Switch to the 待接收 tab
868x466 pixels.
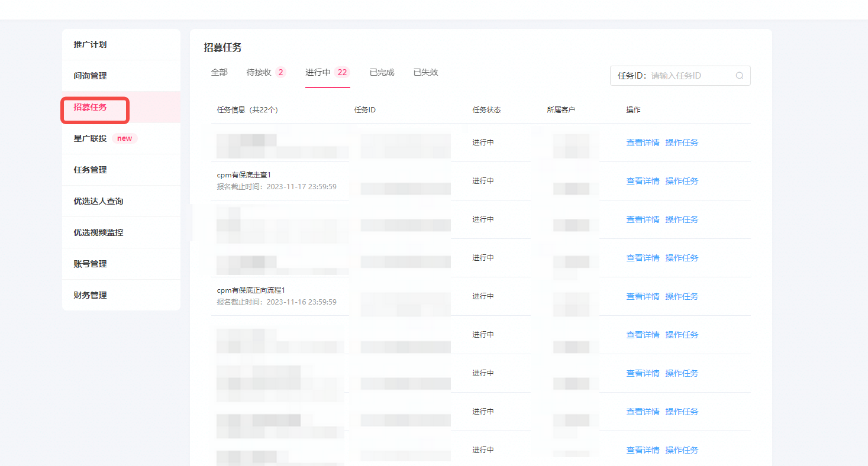(266, 72)
